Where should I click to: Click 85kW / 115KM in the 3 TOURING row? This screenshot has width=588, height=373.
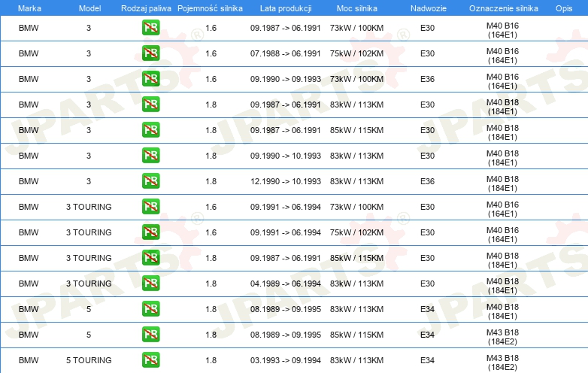pos(356,258)
